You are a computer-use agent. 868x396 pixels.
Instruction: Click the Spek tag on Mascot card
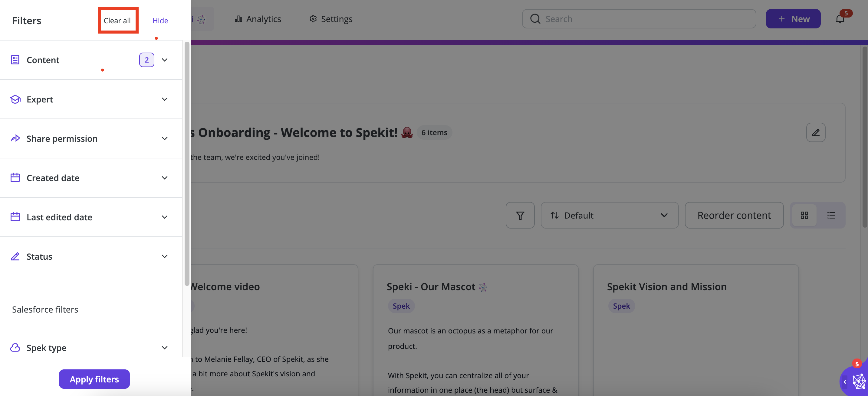tap(401, 306)
